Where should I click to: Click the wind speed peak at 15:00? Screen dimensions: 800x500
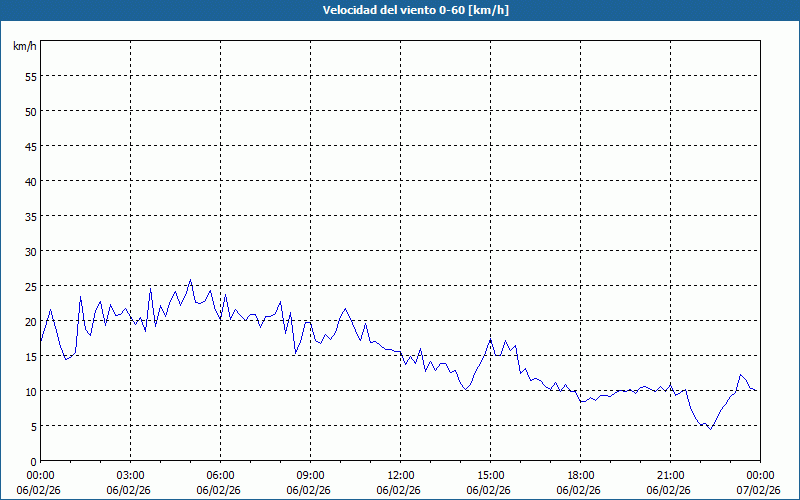[491, 340]
